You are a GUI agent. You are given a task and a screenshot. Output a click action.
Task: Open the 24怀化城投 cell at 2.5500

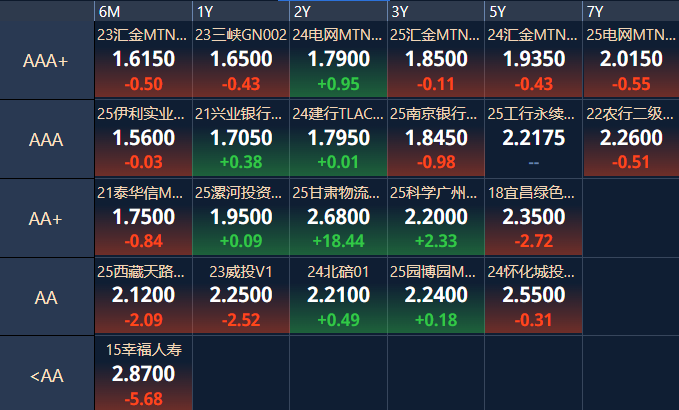click(533, 296)
